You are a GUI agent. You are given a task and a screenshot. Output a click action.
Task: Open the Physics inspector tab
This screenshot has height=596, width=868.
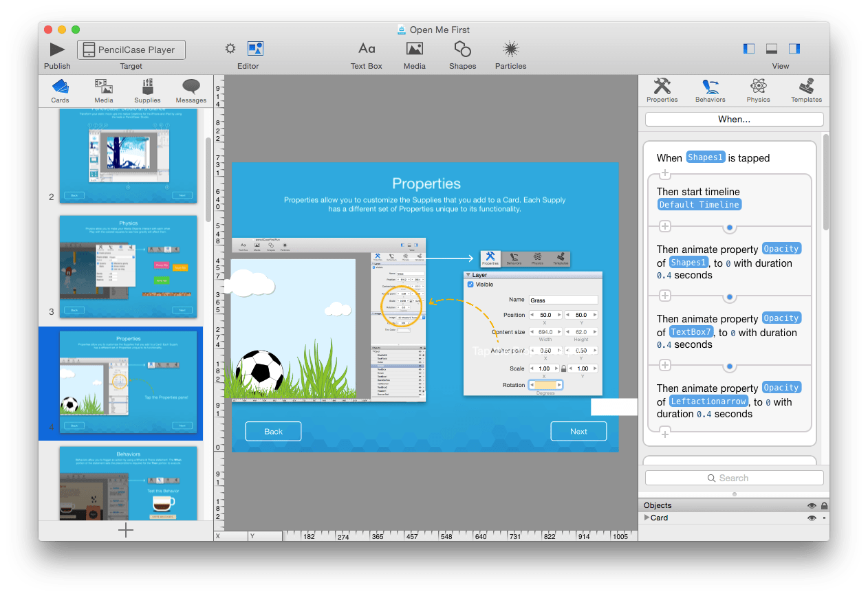tap(759, 90)
